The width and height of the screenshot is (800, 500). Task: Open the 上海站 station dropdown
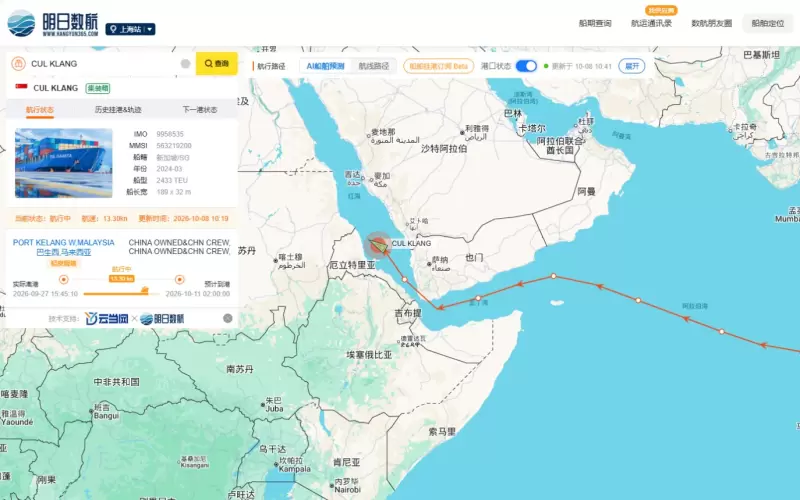131,29
